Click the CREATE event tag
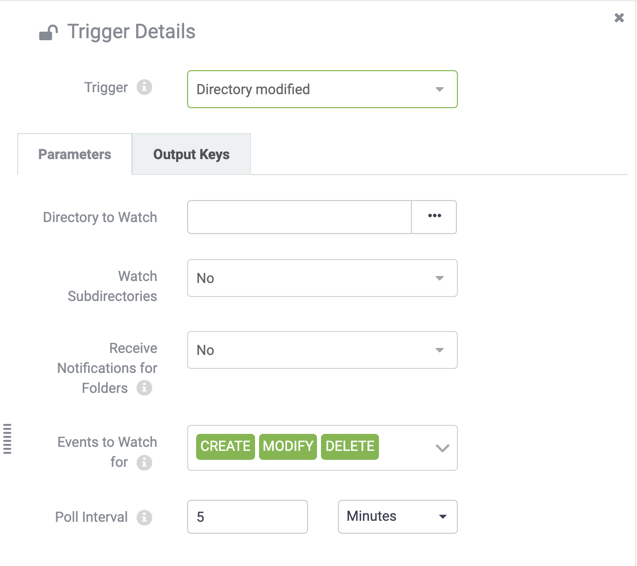This screenshot has height=566, width=637. (225, 447)
